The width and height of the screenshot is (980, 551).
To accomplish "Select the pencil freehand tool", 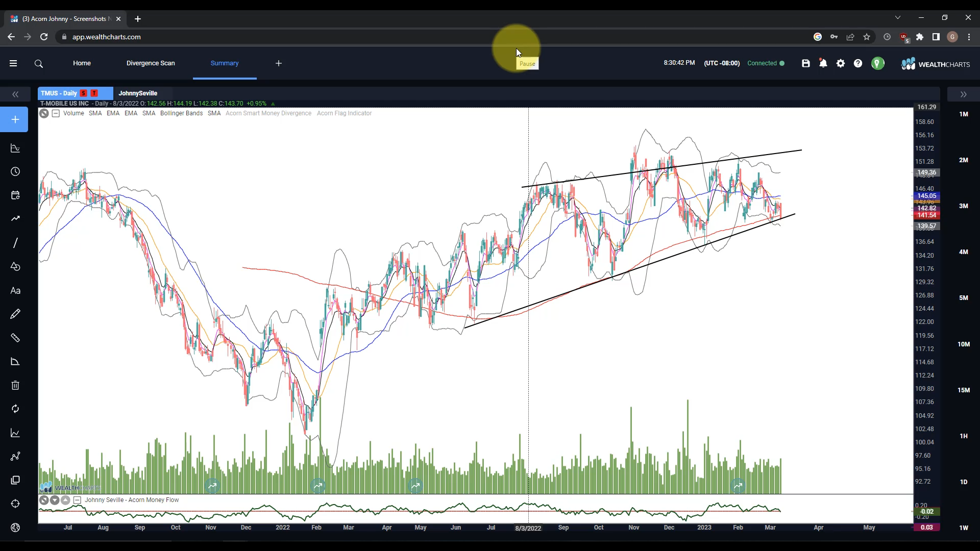I will click(x=15, y=314).
